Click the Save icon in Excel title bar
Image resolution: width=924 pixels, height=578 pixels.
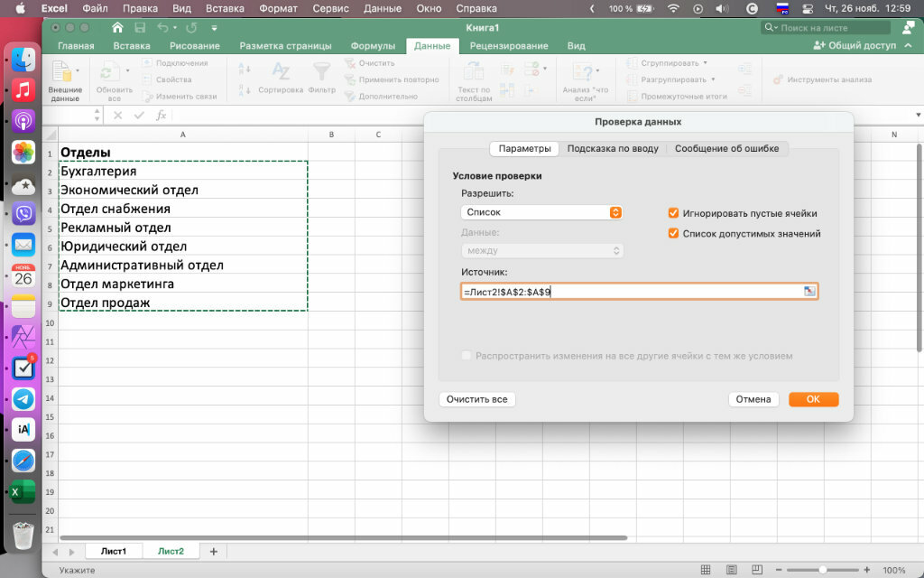(x=140, y=28)
